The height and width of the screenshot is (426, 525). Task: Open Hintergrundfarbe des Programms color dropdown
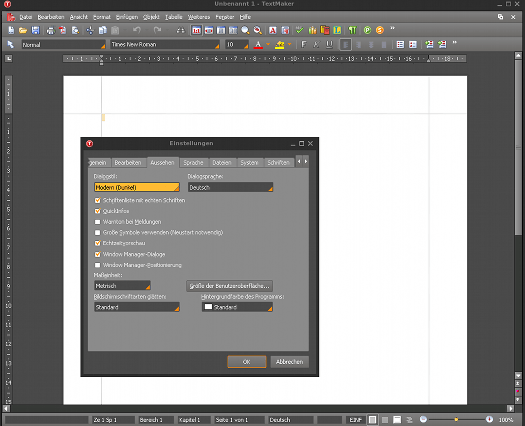[237, 307]
